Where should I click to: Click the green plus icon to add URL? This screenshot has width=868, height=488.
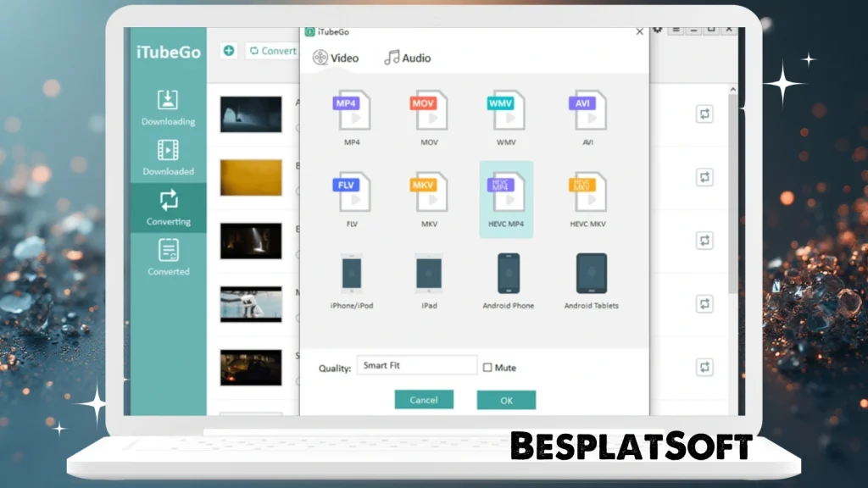point(227,51)
